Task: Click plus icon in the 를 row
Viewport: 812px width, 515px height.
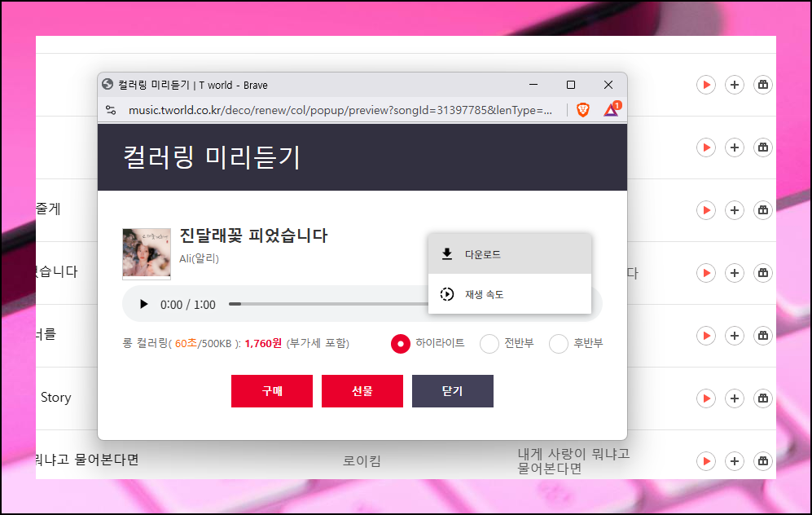Action: (735, 336)
